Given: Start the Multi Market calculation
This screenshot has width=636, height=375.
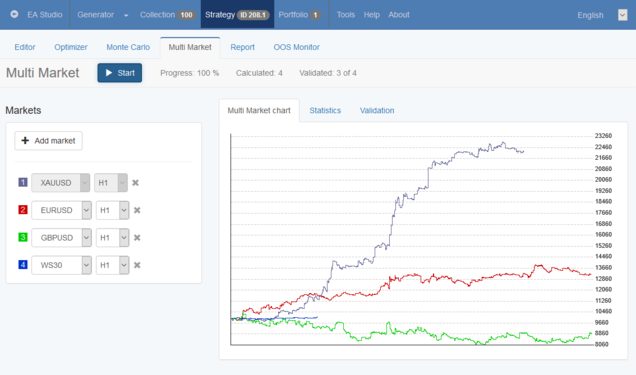Looking at the screenshot, I should (x=120, y=73).
